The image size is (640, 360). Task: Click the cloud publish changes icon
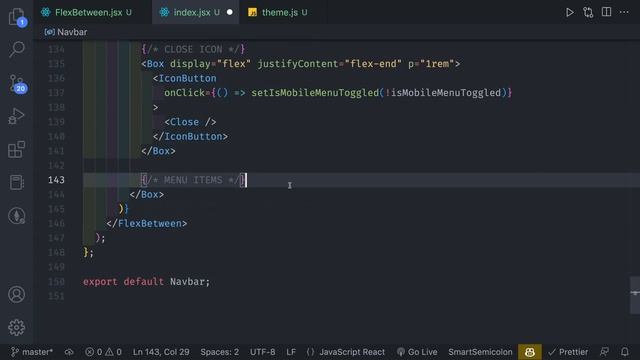(69, 352)
